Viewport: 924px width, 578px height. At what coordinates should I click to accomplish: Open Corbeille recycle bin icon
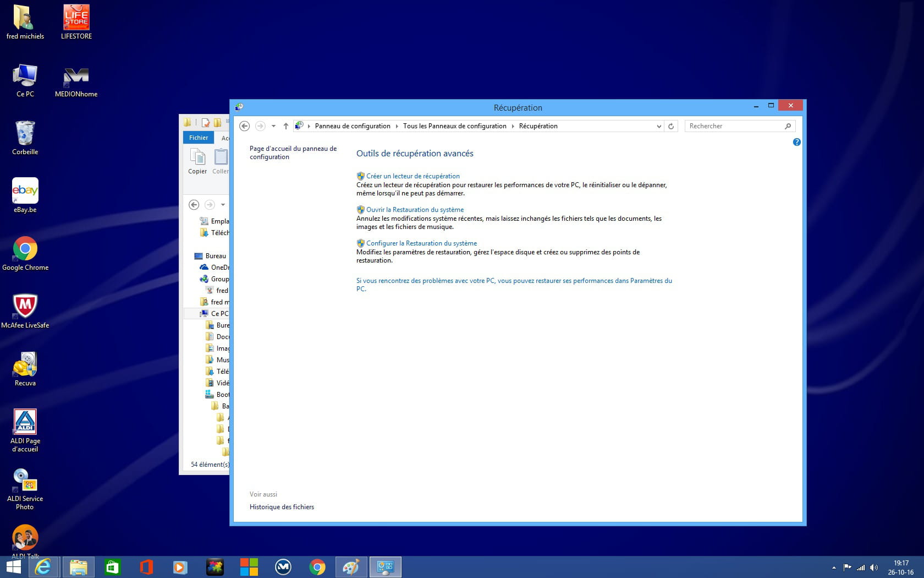(25, 138)
